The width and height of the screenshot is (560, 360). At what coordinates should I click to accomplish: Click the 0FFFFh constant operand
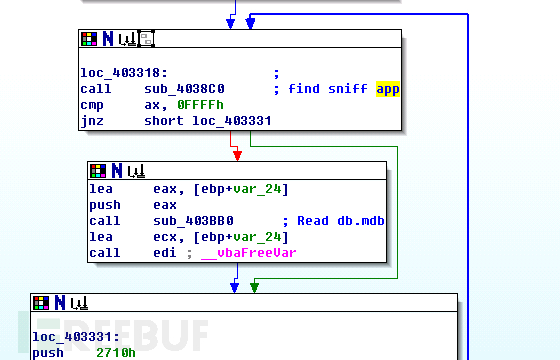pyautogui.click(x=200, y=105)
